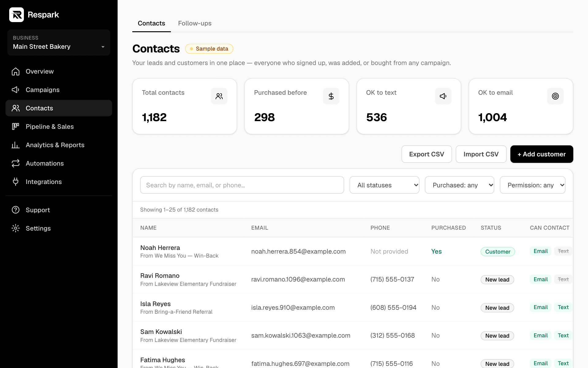
Task: Click the Email tag in Ravi Romano's row
Action: (x=541, y=279)
